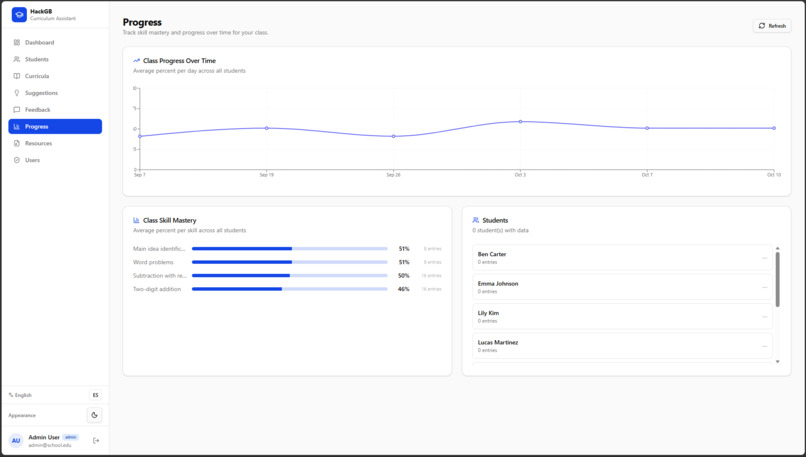
Task: Click the Two-digit addition progress bar
Action: (289, 289)
